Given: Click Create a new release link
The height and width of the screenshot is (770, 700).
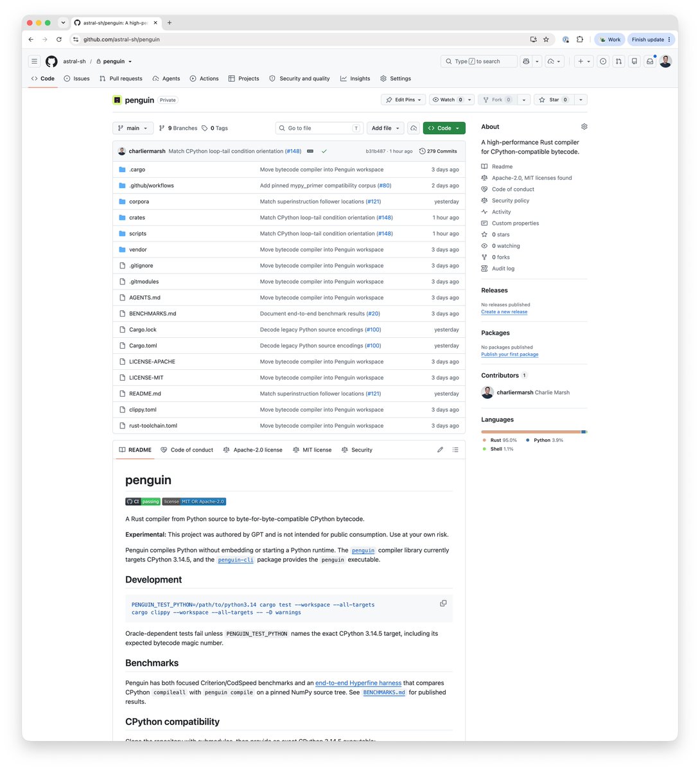Looking at the screenshot, I should [x=504, y=312].
